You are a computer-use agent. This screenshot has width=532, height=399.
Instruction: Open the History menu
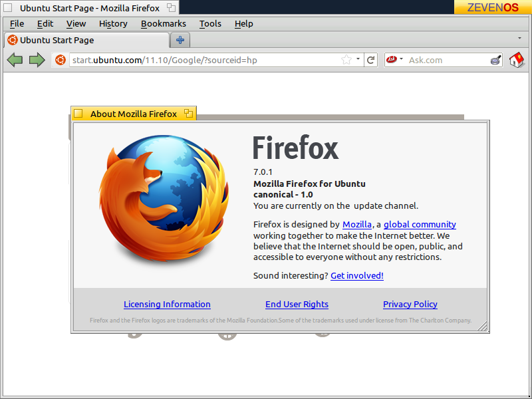pos(113,24)
